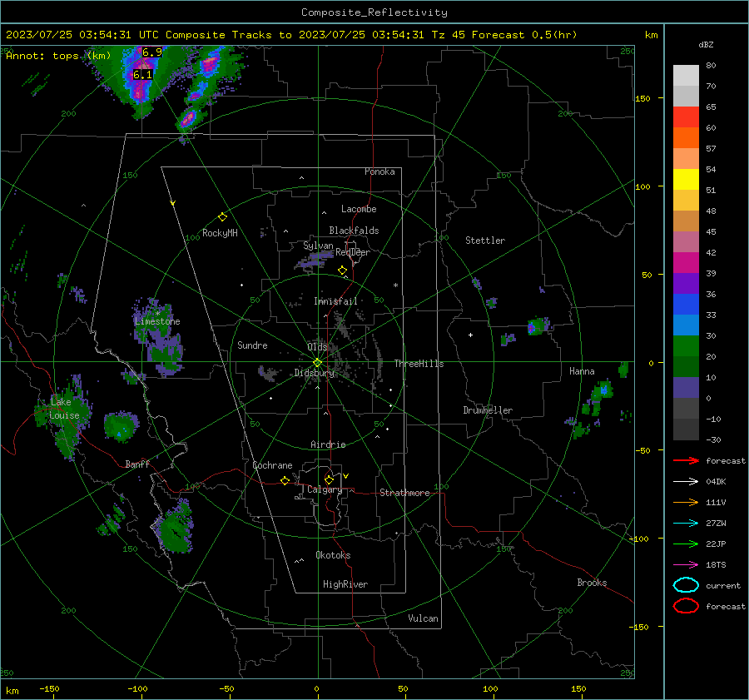The image size is (749, 700).
Task: Select the cyan 27ZW arrow legend icon
Action: (x=686, y=524)
